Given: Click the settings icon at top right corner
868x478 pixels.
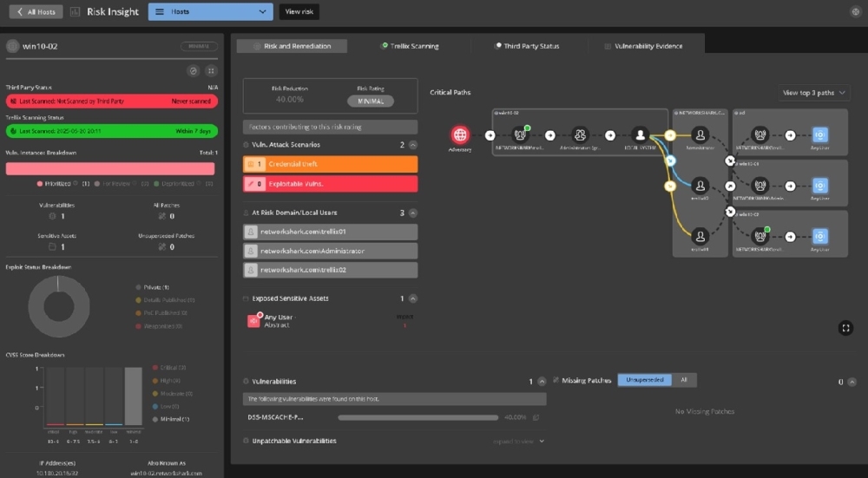Looking at the screenshot, I should 855,11.
